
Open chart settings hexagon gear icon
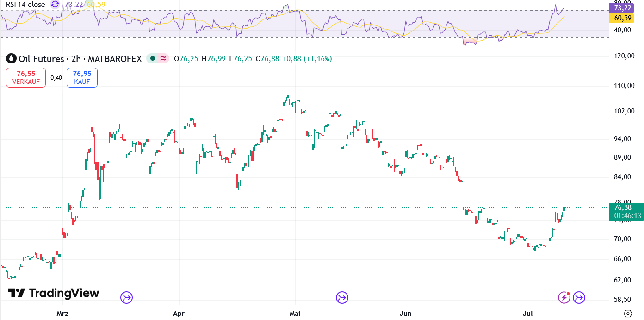click(628, 314)
